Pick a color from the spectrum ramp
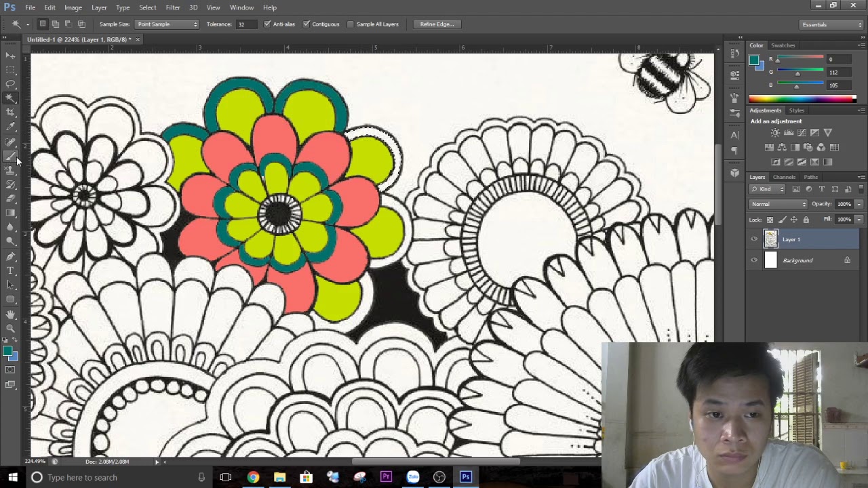Screen dimensions: 868x488 coord(802,99)
